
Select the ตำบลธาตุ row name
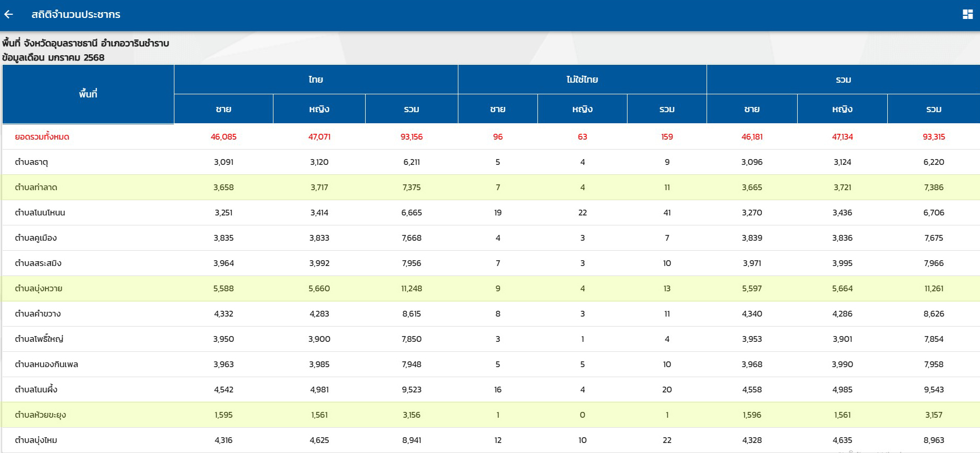pos(31,162)
